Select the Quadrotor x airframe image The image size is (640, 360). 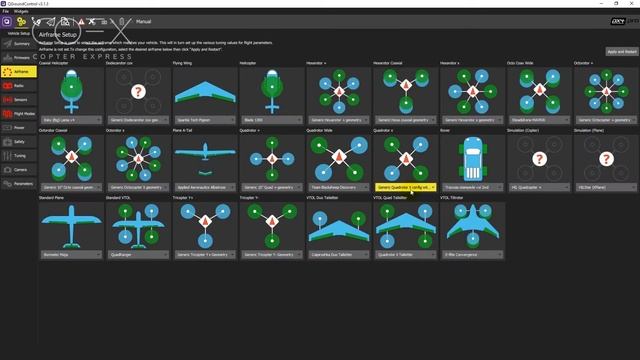(x=406, y=159)
